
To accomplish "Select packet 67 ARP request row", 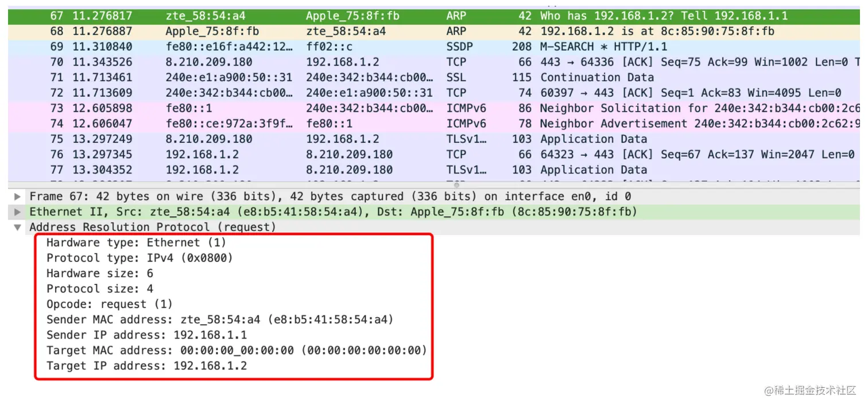I will pos(434,16).
